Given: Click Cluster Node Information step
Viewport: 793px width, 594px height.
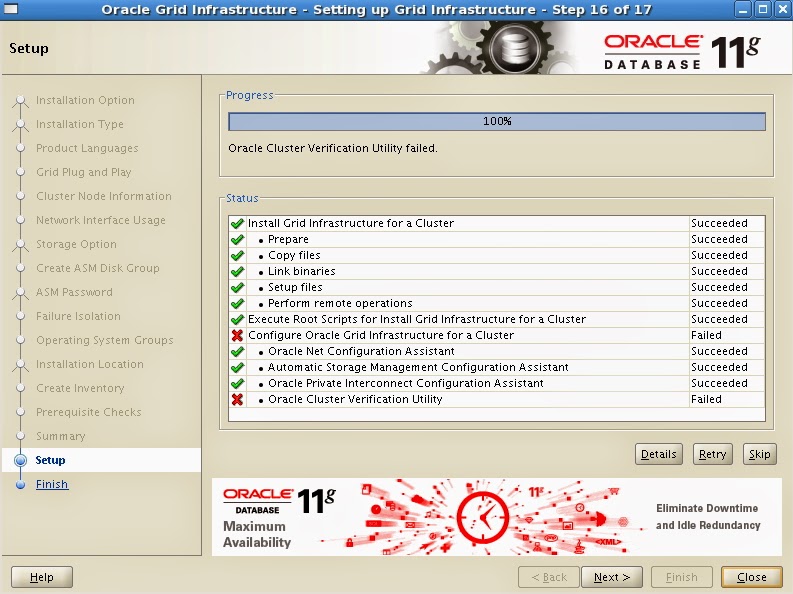Looking at the screenshot, I should pos(104,196).
